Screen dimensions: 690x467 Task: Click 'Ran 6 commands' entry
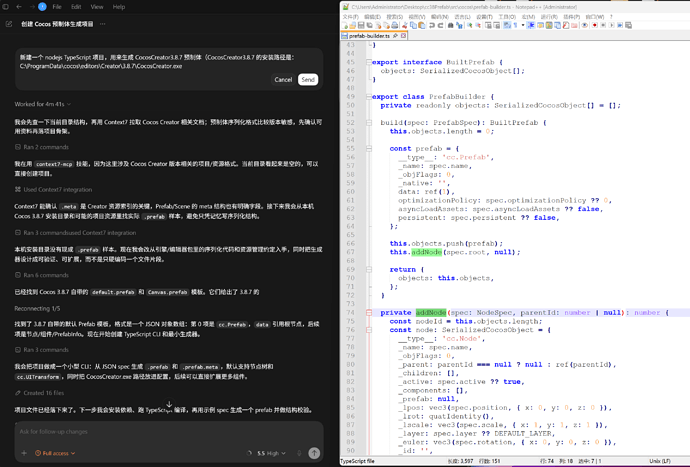42,275
